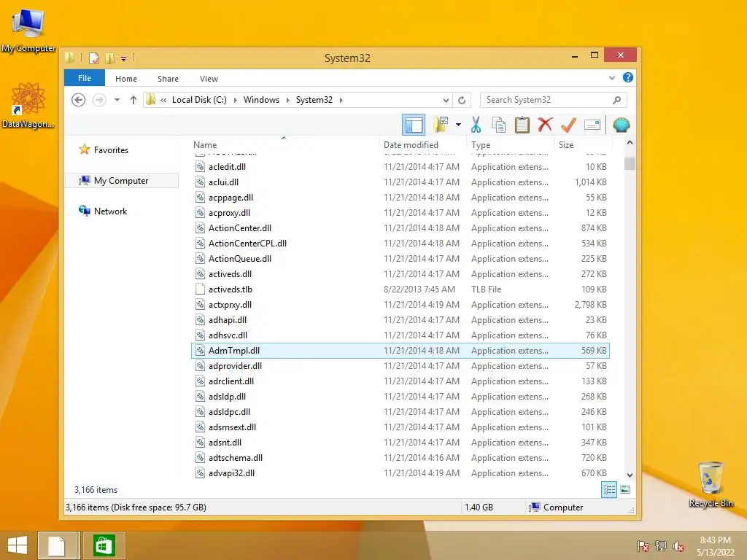This screenshot has height=560, width=747.
Task: Click the New folder icon in title bar
Action: [109, 58]
